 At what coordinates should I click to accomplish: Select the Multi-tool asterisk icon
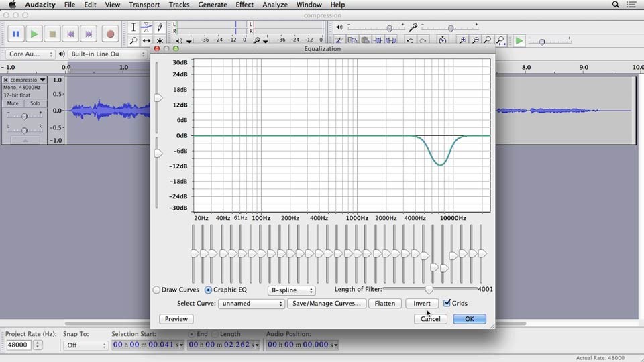[160, 41]
